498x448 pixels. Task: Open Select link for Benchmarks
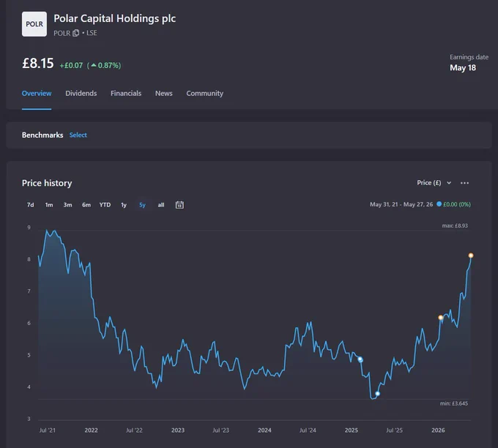78,135
